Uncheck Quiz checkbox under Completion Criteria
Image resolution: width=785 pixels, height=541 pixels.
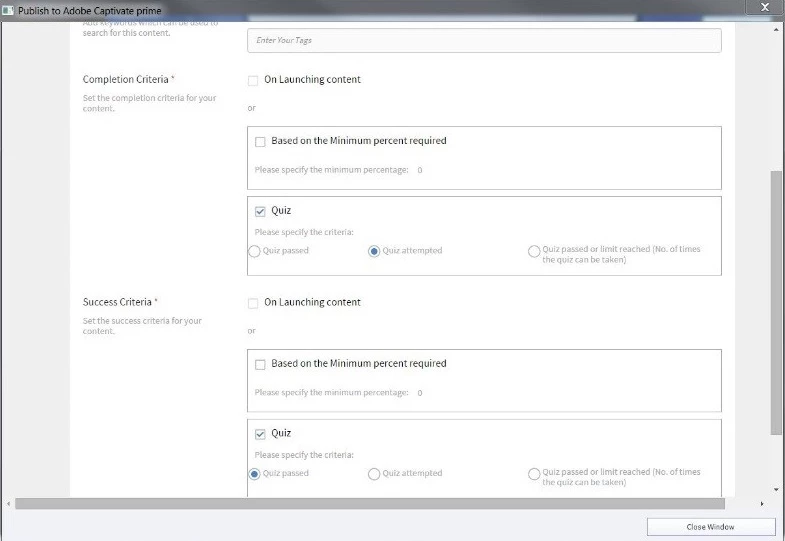(260, 211)
